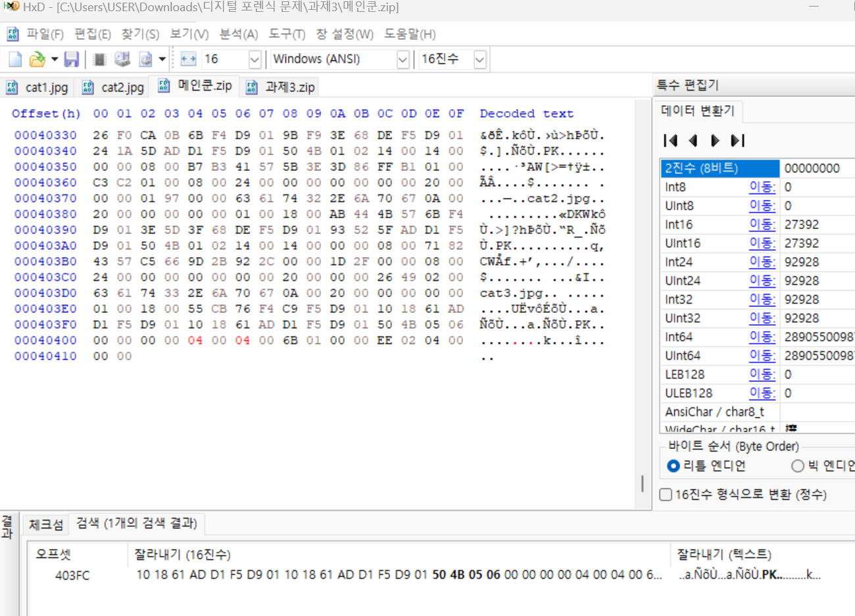
Task: Click offset row 00040410
Action: pos(45,356)
